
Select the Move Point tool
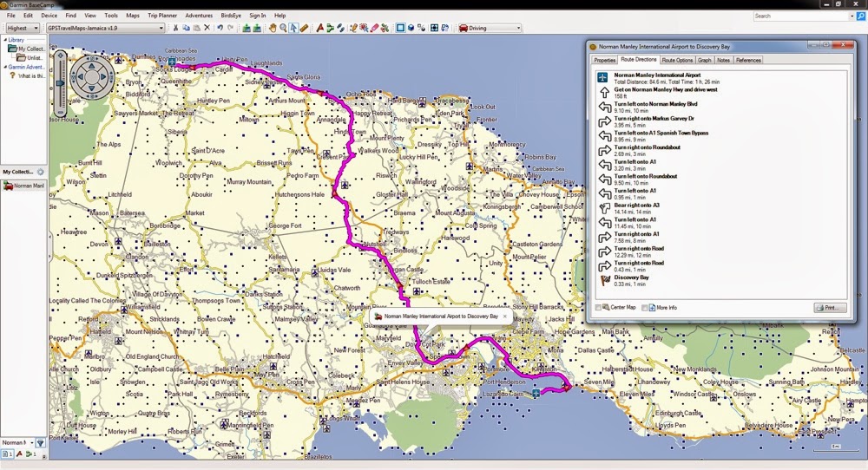pyautogui.click(x=364, y=28)
